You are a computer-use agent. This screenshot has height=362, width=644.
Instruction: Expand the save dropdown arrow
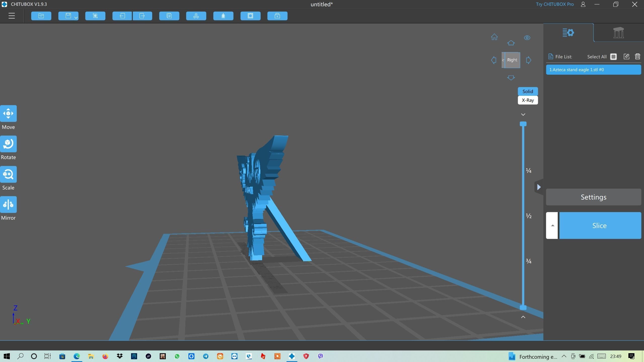tap(76, 17)
